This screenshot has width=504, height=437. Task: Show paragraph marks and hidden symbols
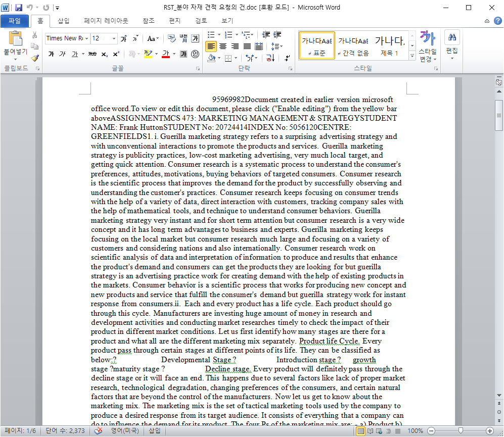coord(287,58)
